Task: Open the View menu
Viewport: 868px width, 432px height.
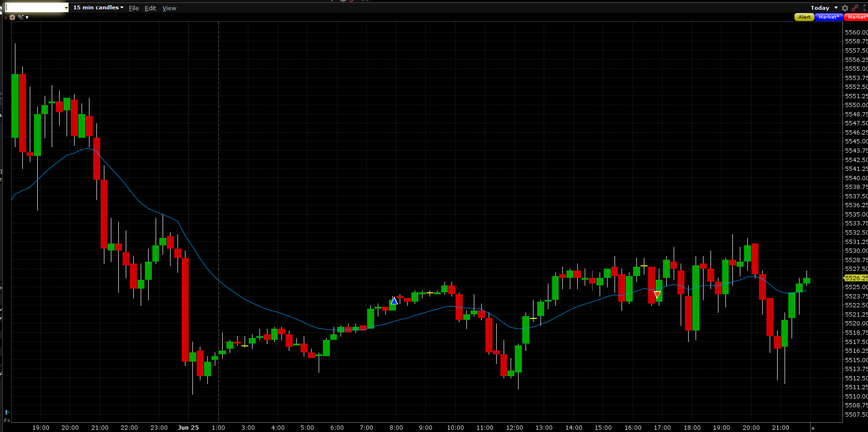Action: [169, 8]
